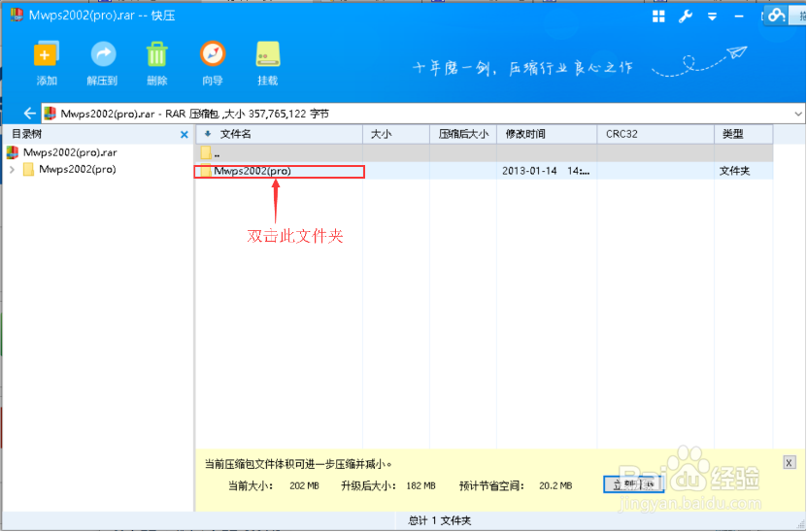
Task: Expand the address bar dropdown arrow
Action: coord(798,114)
